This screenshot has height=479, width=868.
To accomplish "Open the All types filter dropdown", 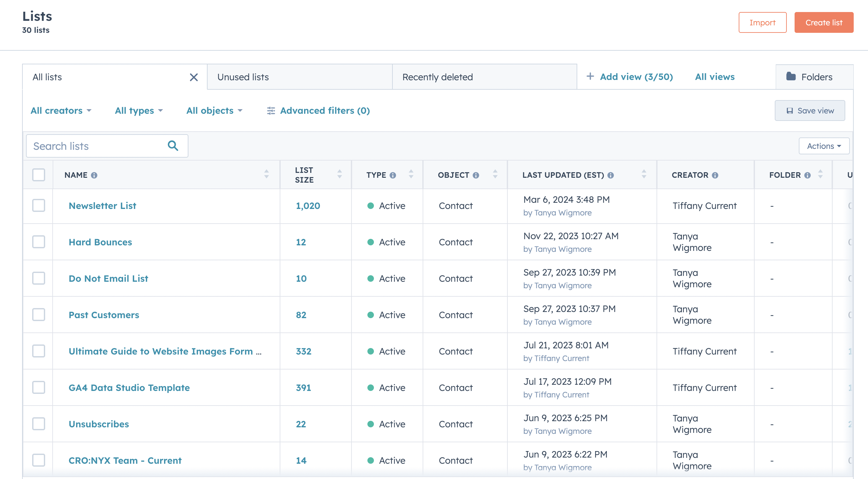I will click(x=139, y=110).
